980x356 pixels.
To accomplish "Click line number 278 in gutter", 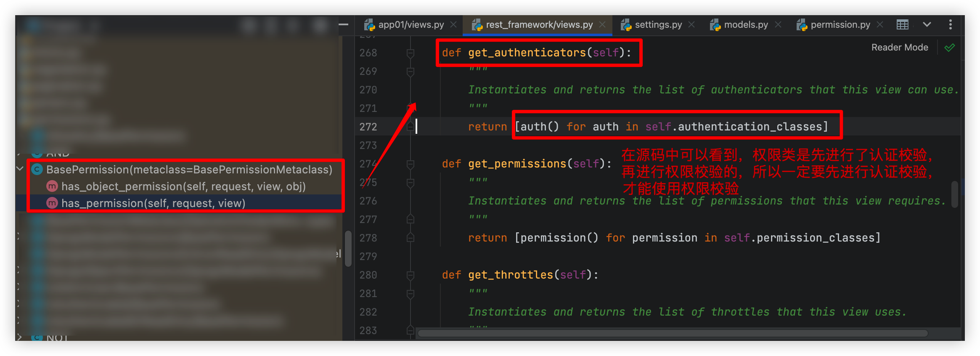I will [368, 238].
